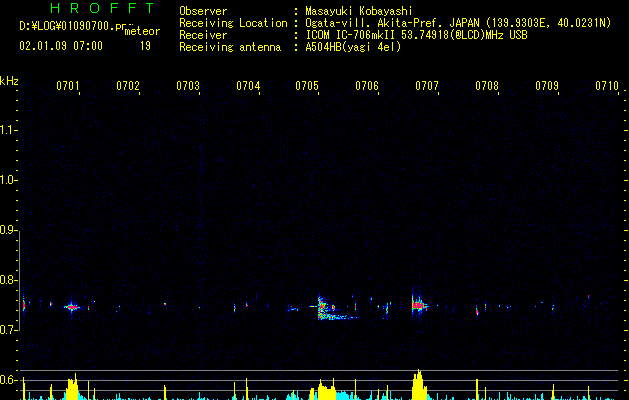This screenshot has height=400, width=629.
Task: Click the date stamp 02.01.09 07:00
Action: pyautogui.click(x=61, y=46)
